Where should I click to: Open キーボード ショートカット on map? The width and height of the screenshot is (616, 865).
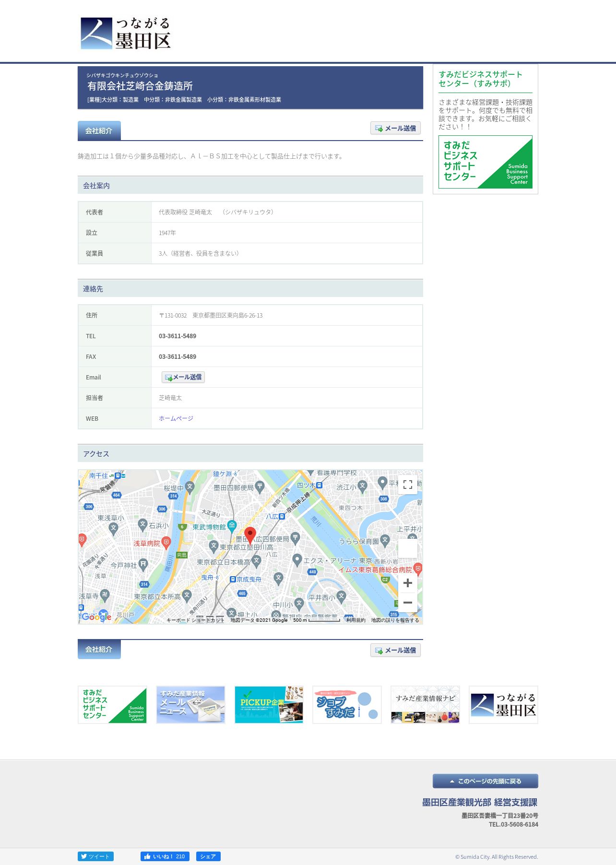(195, 620)
